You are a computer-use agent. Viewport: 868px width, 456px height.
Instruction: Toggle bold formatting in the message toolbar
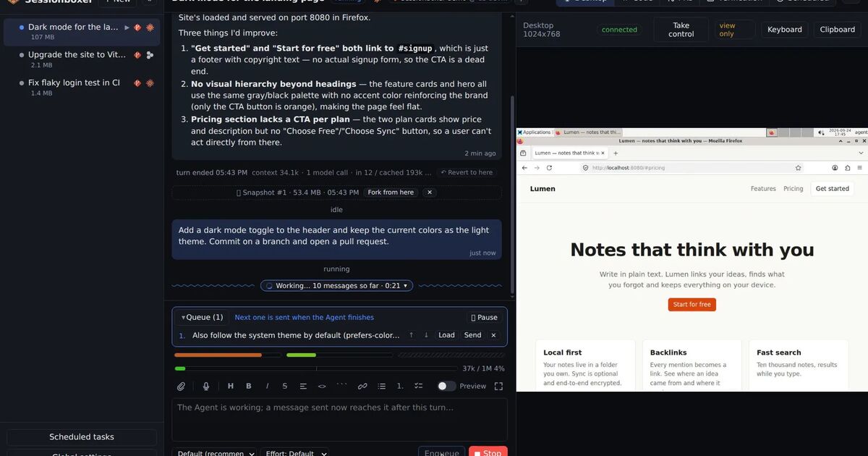[249, 386]
